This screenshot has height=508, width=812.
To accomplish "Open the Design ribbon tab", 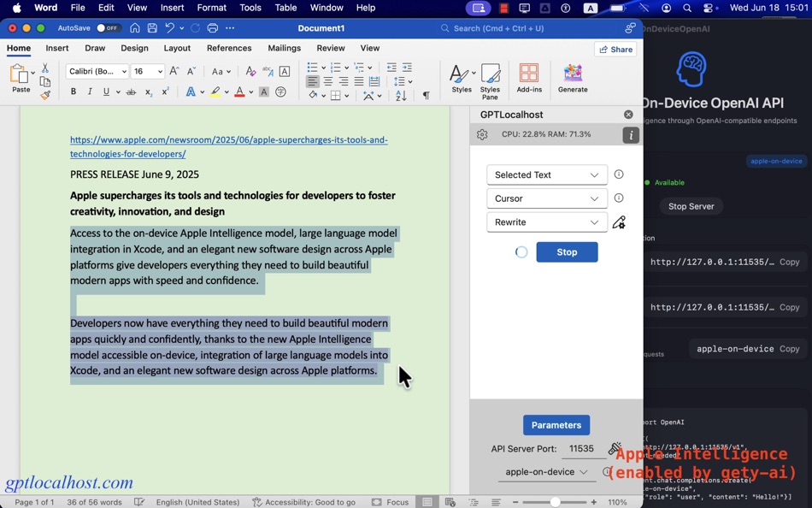I will coord(135,48).
